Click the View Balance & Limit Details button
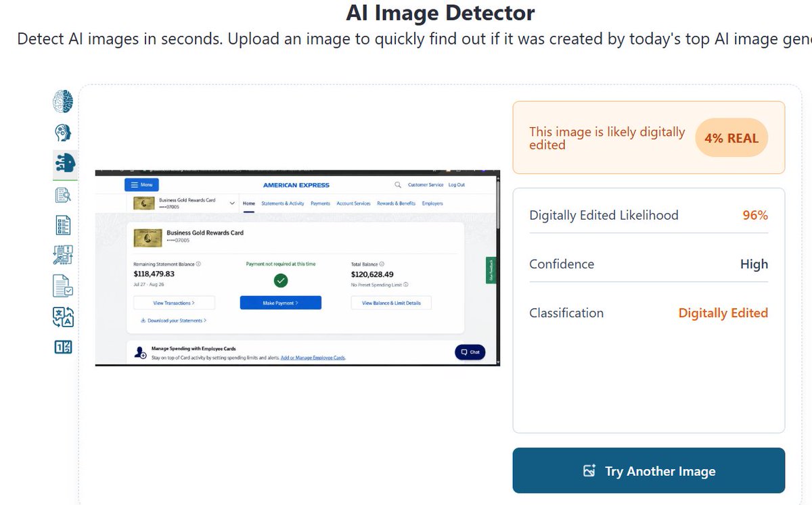 pyautogui.click(x=391, y=303)
